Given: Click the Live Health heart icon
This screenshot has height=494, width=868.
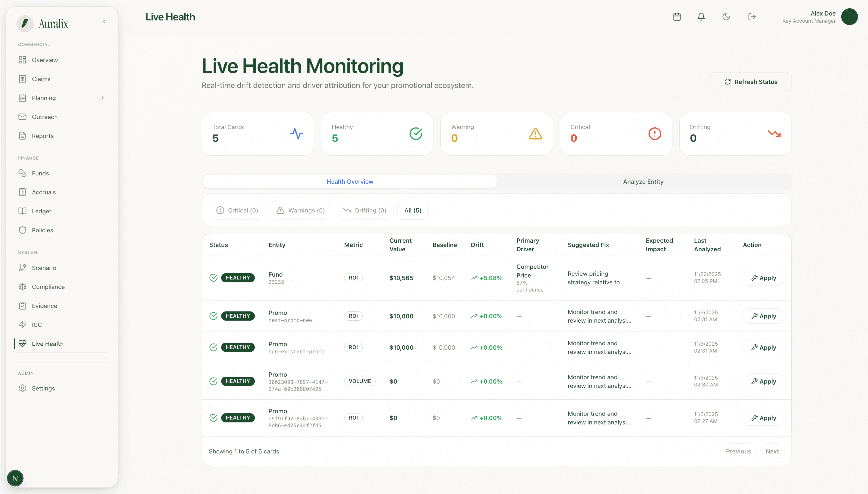Looking at the screenshot, I should (x=22, y=343).
